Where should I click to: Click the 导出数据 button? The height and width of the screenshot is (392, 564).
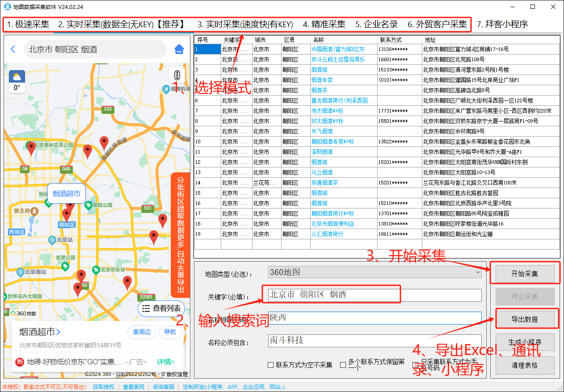point(525,319)
